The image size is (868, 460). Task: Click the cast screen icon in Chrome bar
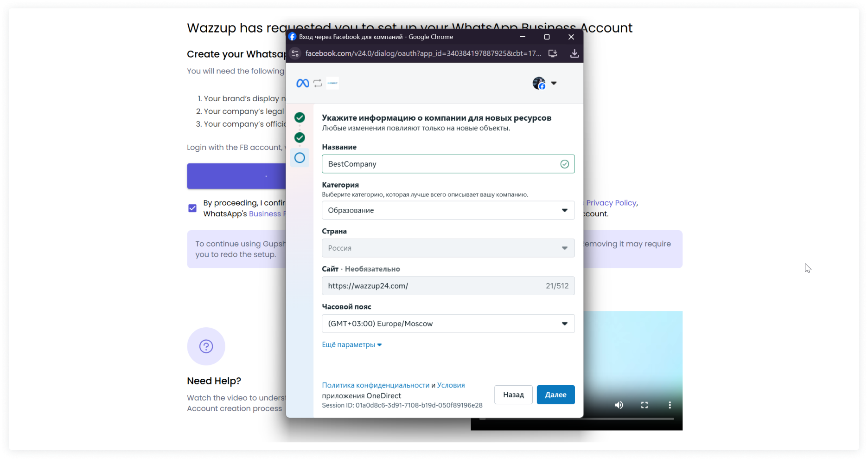click(x=553, y=53)
